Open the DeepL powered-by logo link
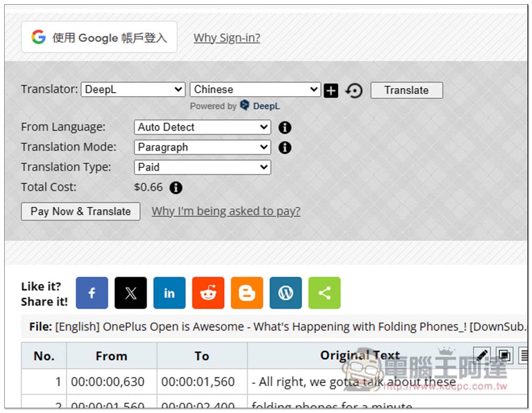Screen dimensions: 532x413 [x=260, y=106]
